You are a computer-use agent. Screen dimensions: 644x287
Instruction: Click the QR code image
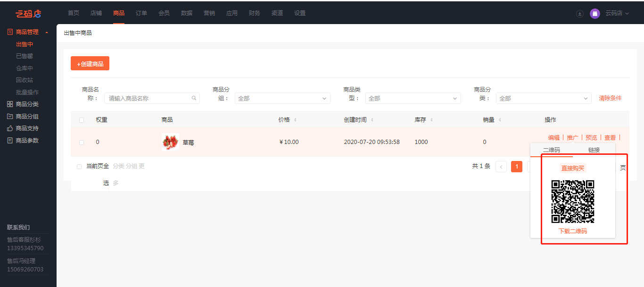(573, 202)
